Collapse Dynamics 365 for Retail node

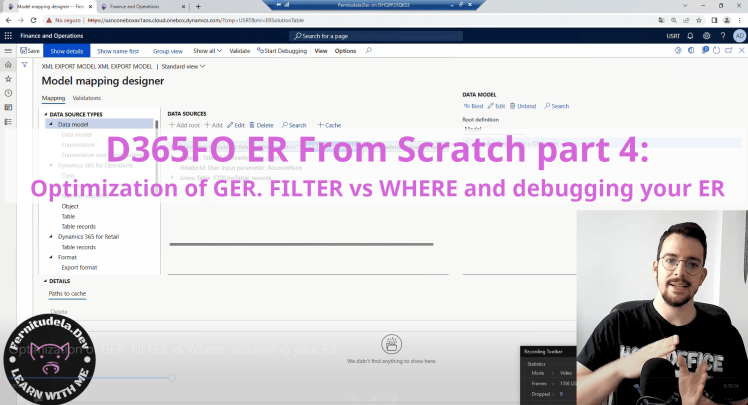(51, 237)
